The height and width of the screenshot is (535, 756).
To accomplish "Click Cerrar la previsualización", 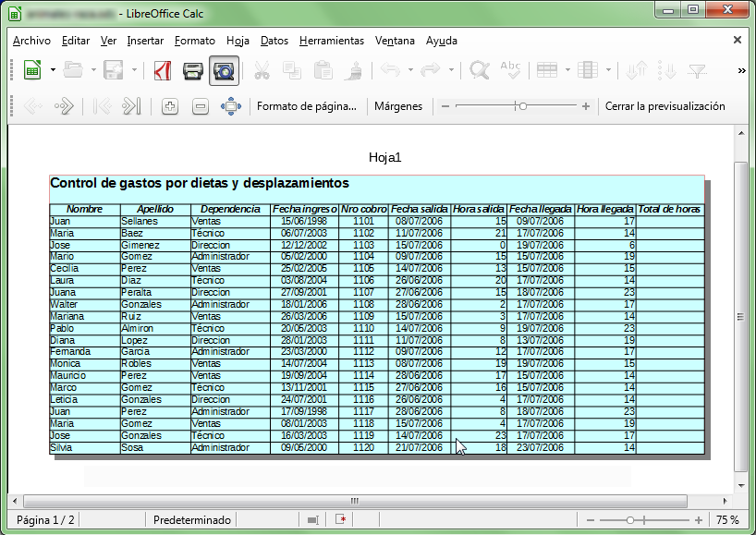I will pyautogui.click(x=665, y=106).
